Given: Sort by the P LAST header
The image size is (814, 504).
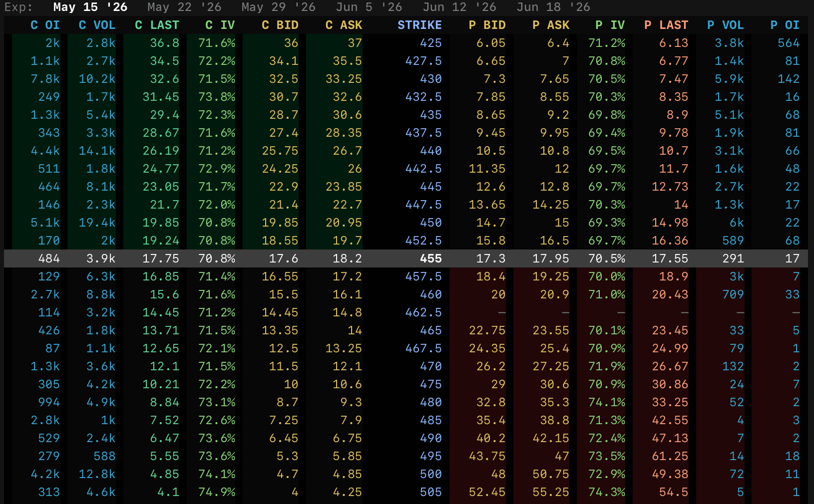Looking at the screenshot, I should pos(666,25).
